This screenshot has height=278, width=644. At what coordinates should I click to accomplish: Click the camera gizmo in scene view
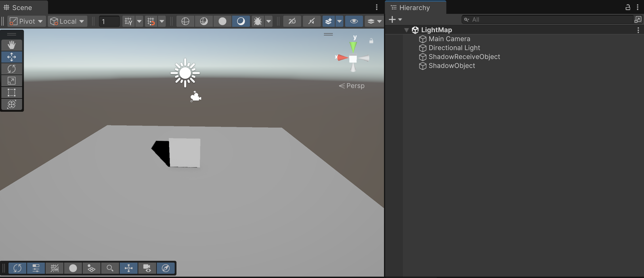[196, 97]
